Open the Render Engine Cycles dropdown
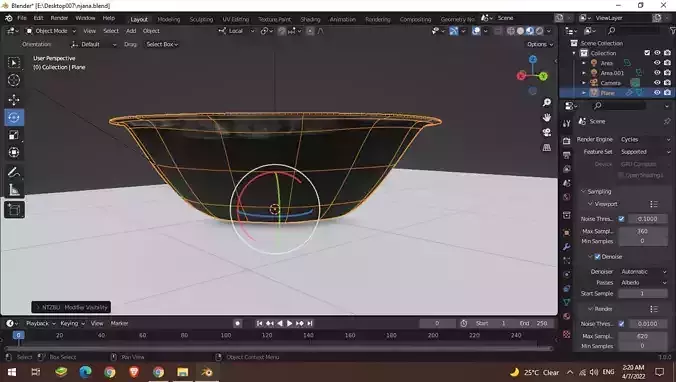 645,140
